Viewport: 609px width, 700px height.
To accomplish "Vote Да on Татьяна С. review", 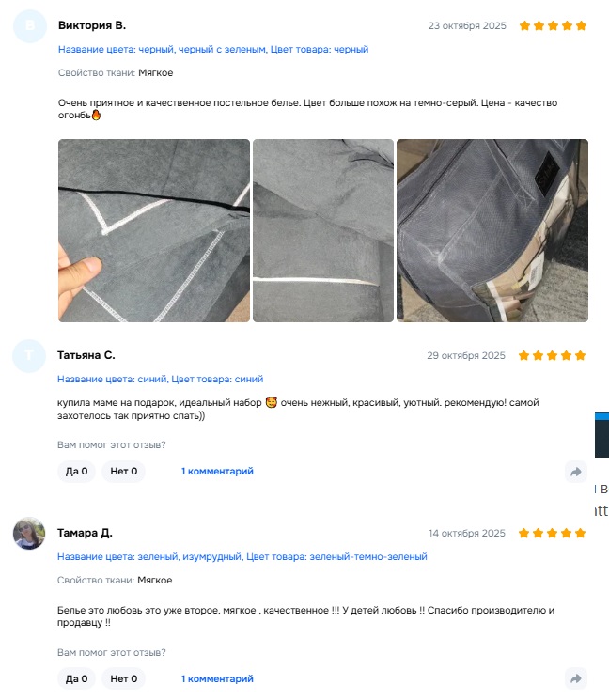I will 76,472.
